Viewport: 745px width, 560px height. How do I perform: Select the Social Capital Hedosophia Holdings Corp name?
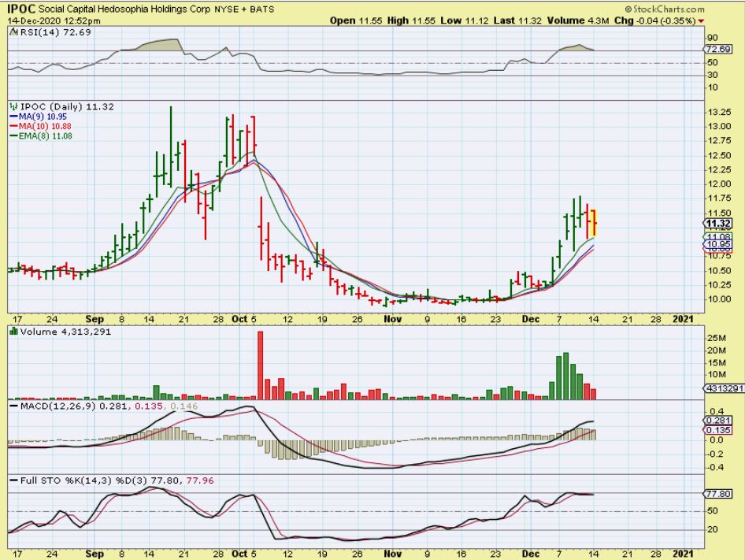coord(124,9)
